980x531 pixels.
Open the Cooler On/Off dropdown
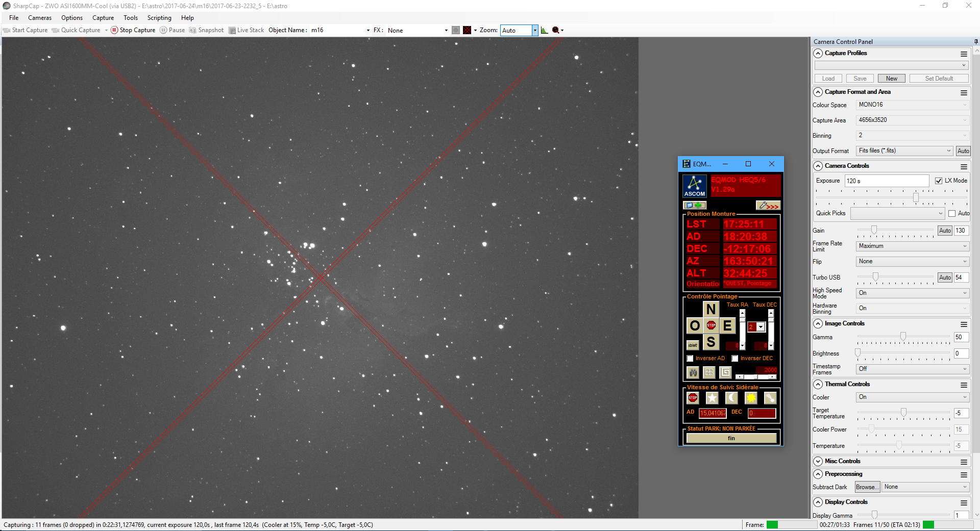tap(913, 397)
